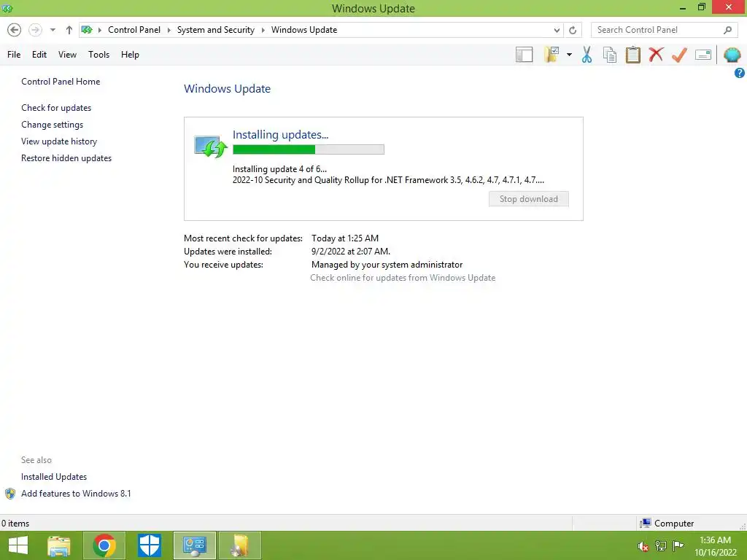Click Windows Update breadcrumb in address bar
Screen dimensions: 747x560
(304, 30)
